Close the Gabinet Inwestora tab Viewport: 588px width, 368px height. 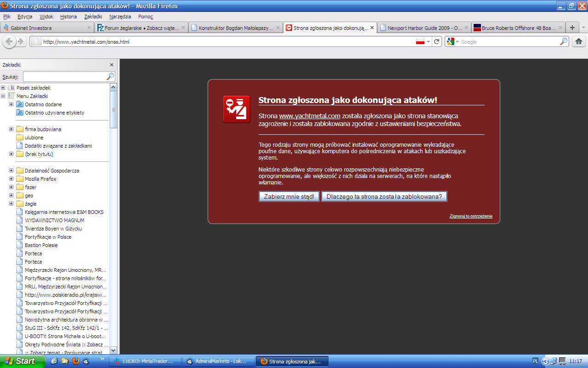click(89, 28)
